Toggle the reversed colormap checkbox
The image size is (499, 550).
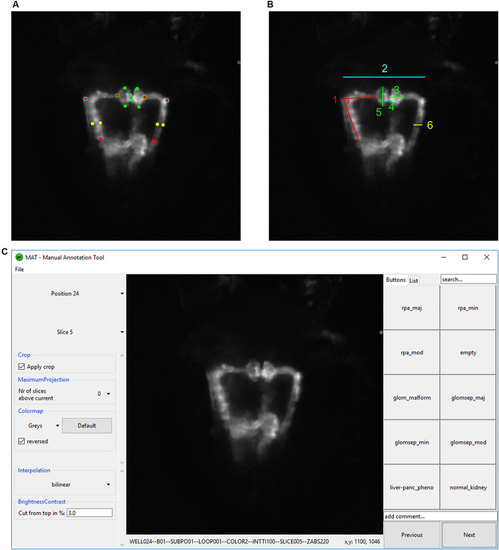[x=21, y=441]
